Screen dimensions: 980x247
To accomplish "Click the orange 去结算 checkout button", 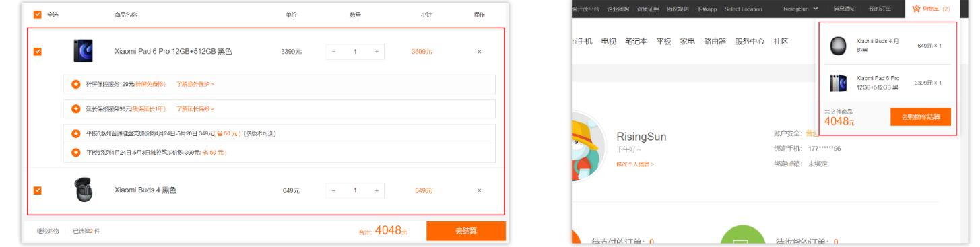I will pos(466,231).
